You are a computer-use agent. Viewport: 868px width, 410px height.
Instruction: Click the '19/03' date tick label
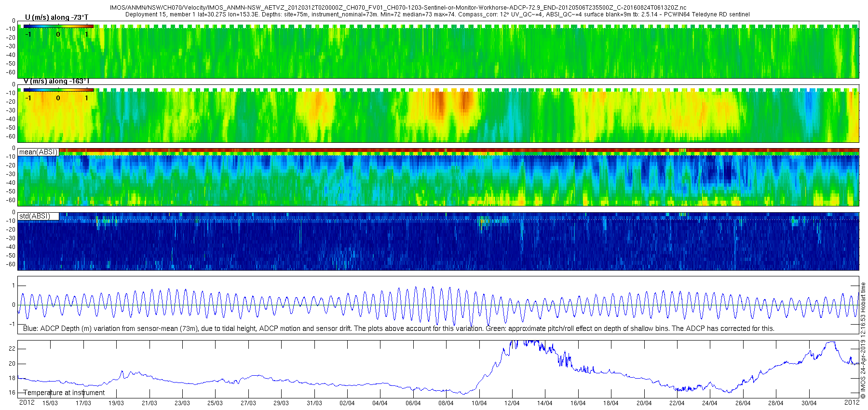(116, 403)
